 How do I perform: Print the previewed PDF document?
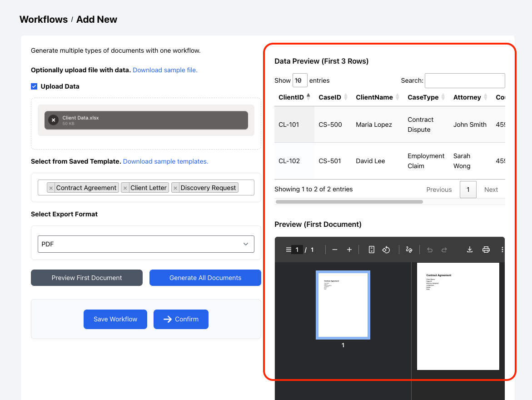(x=486, y=250)
